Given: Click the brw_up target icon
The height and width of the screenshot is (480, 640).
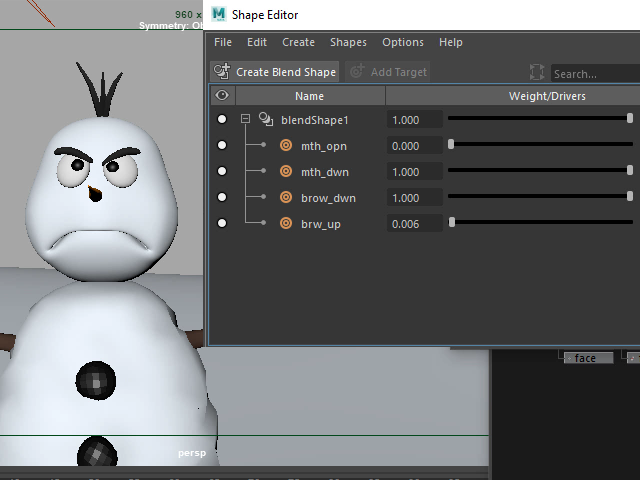Looking at the screenshot, I should click(x=286, y=223).
